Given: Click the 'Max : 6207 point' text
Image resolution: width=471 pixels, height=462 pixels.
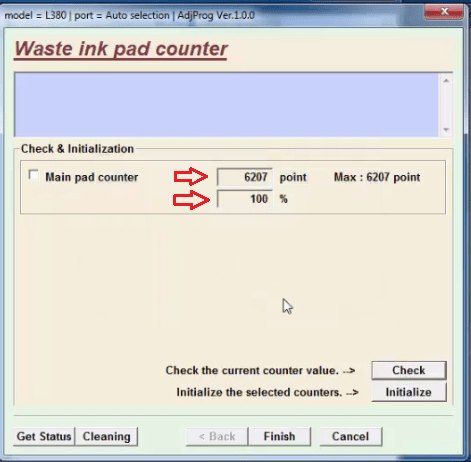Looking at the screenshot, I should (x=377, y=177).
